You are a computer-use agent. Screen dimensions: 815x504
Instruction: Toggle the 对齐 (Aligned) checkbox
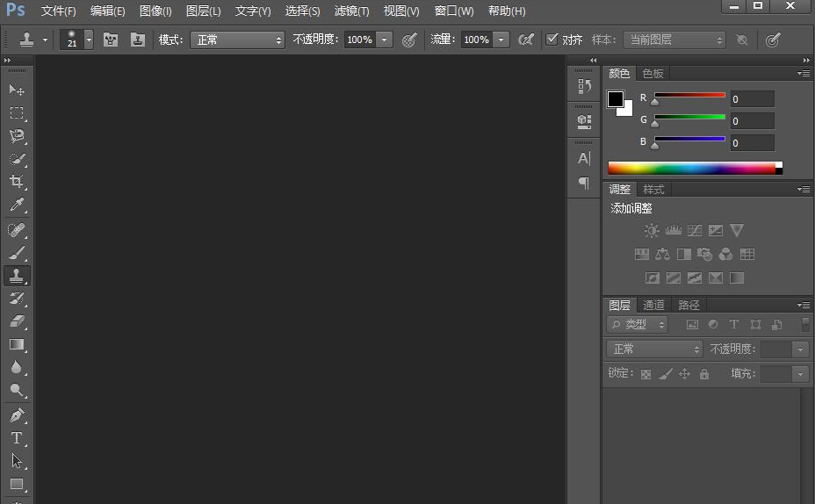[552, 40]
